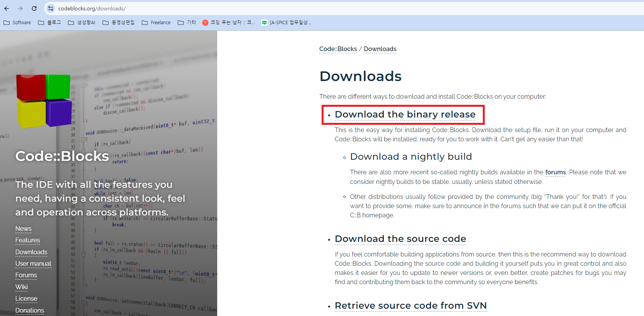Open the Software bookmarks folder
Image resolution: width=644 pixels, height=316 pixels.
pyautogui.click(x=17, y=23)
